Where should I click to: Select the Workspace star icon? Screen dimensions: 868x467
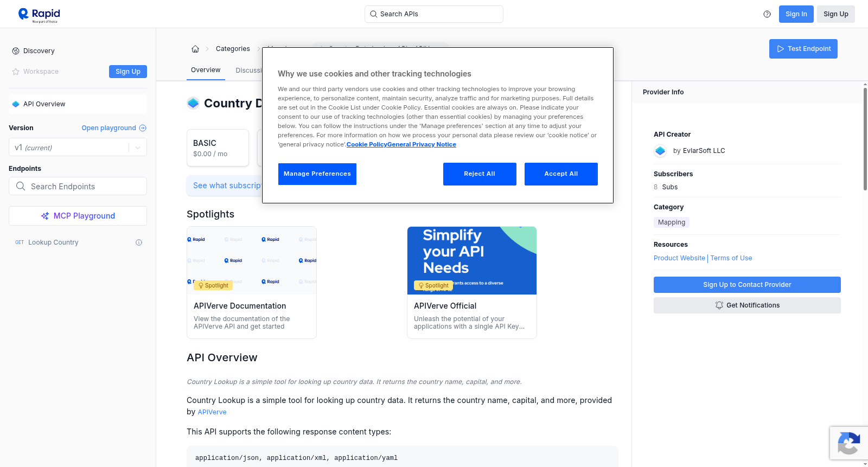click(x=16, y=72)
